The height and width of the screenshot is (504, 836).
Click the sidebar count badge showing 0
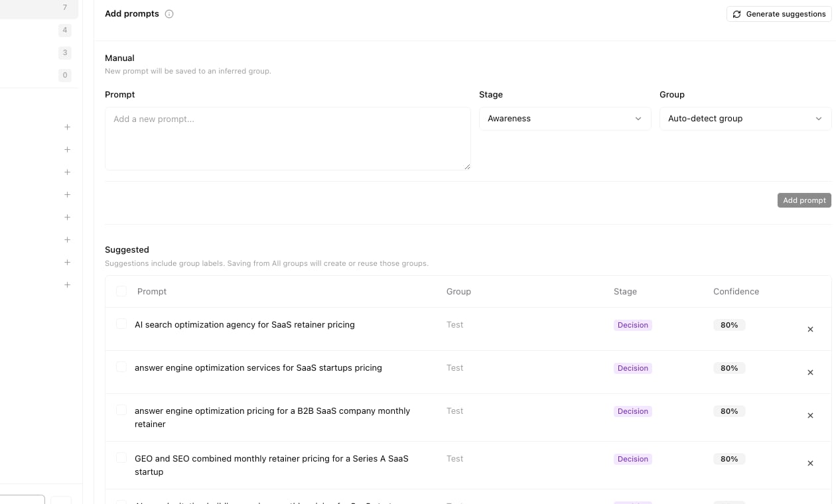tap(65, 75)
